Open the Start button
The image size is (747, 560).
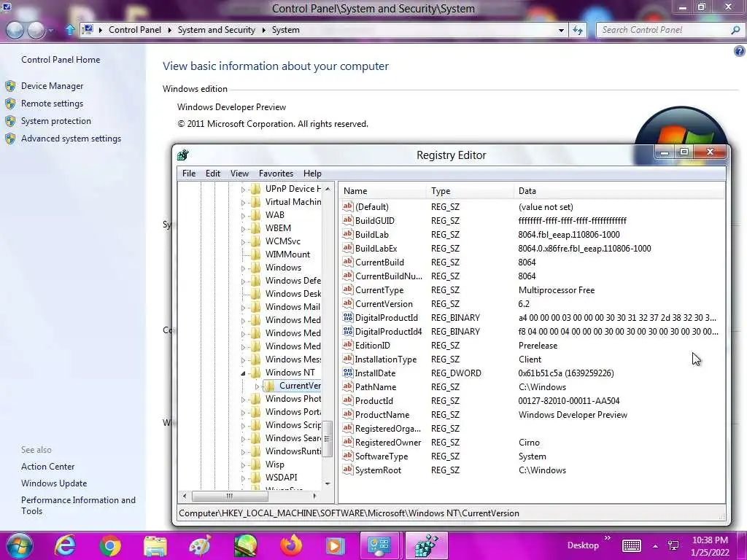pos(19,545)
